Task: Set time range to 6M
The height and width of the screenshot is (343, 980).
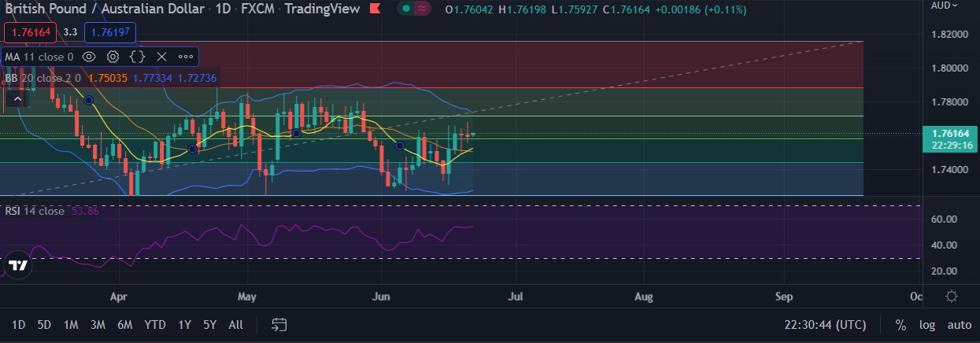Action: pos(124,324)
